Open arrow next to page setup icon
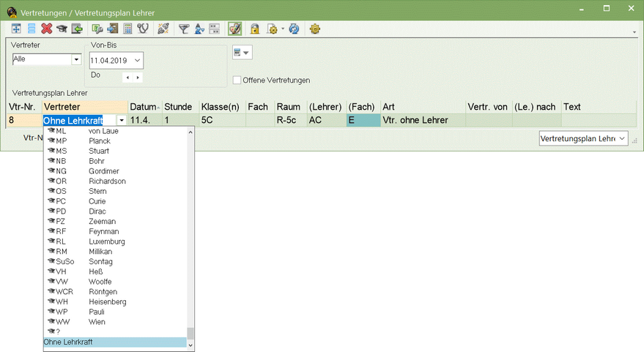 283,29
